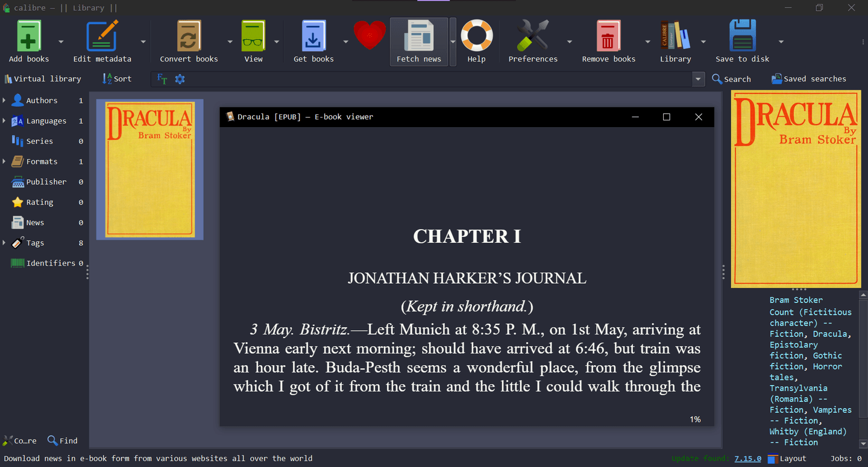Click the Add books icon
Image resolution: width=868 pixels, height=467 pixels.
pyautogui.click(x=29, y=37)
